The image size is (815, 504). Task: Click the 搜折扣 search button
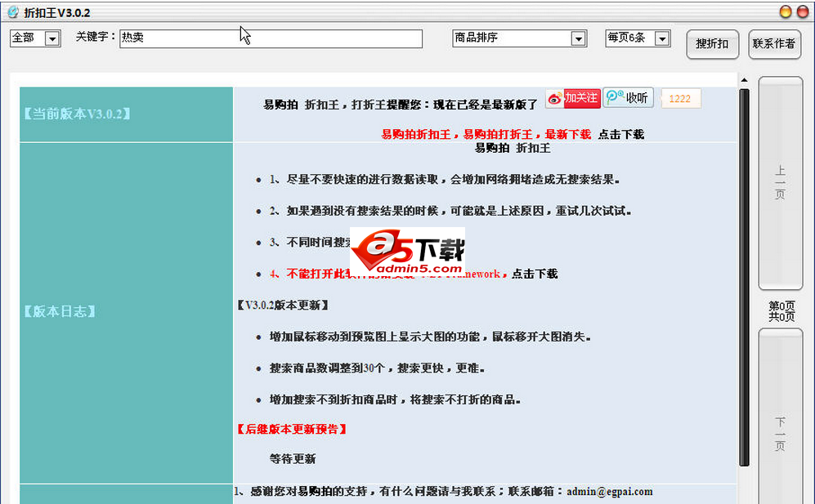point(712,44)
